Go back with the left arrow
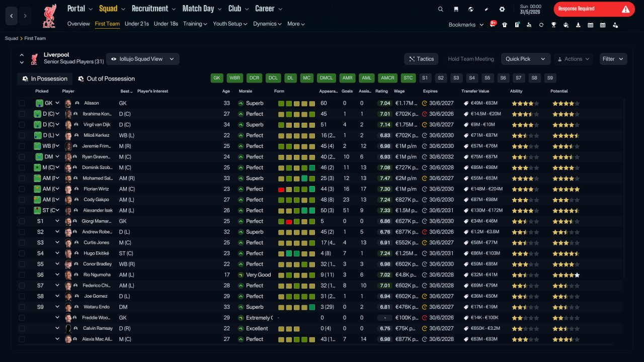 (12, 16)
